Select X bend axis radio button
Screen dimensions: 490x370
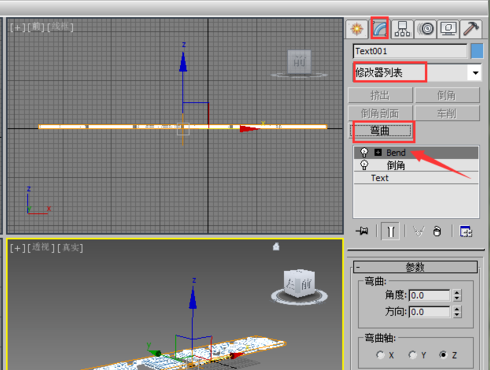pyautogui.click(x=380, y=355)
